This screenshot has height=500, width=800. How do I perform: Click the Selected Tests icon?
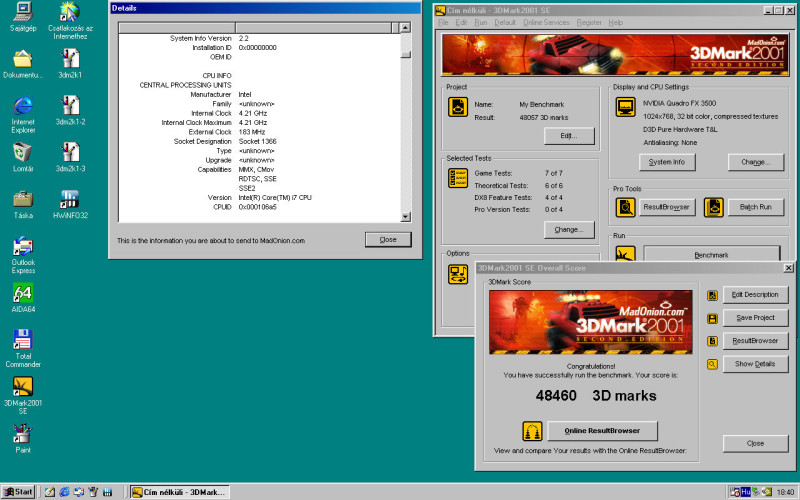458,178
